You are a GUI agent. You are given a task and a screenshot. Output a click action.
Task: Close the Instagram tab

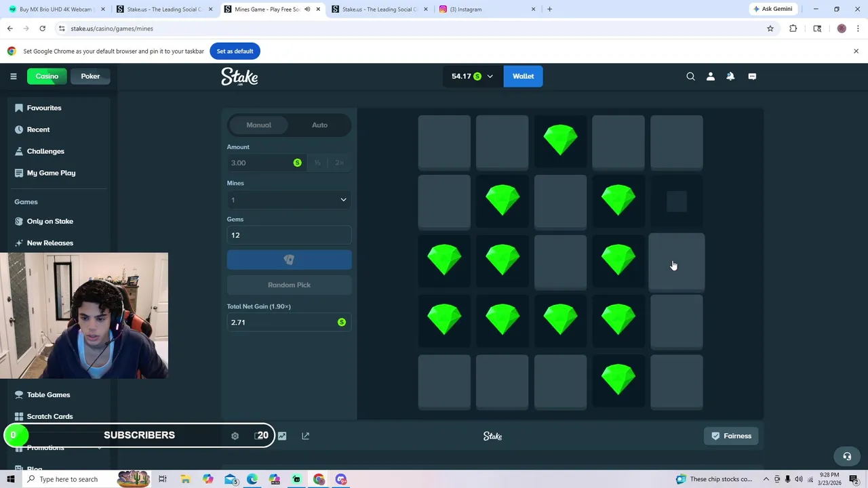pyautogui.click(x=533, y=9)
